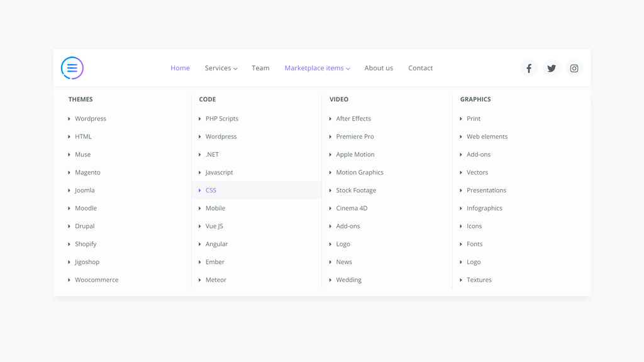
Task: Open Magento under Themes
Action: (87, 172)
